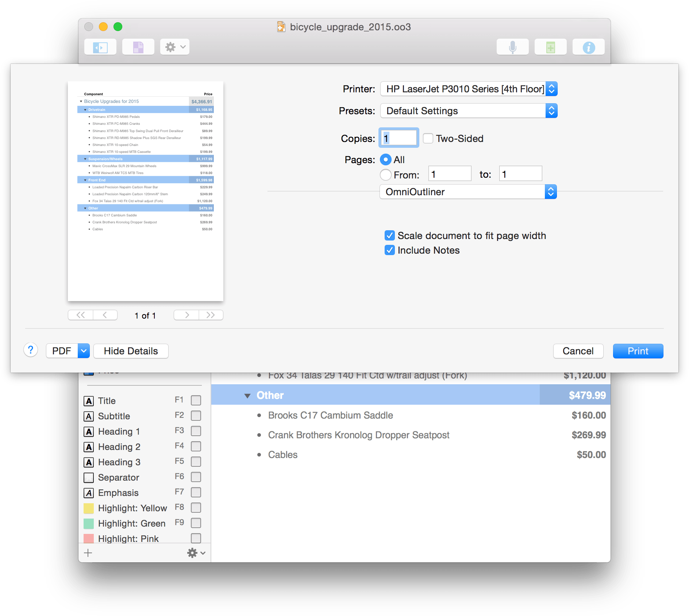This screenshot has width=689, height=616.
Task: Toggle the Separator style checkbox
Action: coord(196,477)
